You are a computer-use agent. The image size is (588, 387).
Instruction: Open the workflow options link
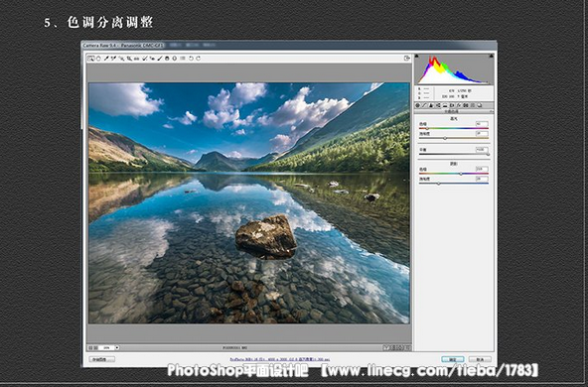(x=280, y=359)
